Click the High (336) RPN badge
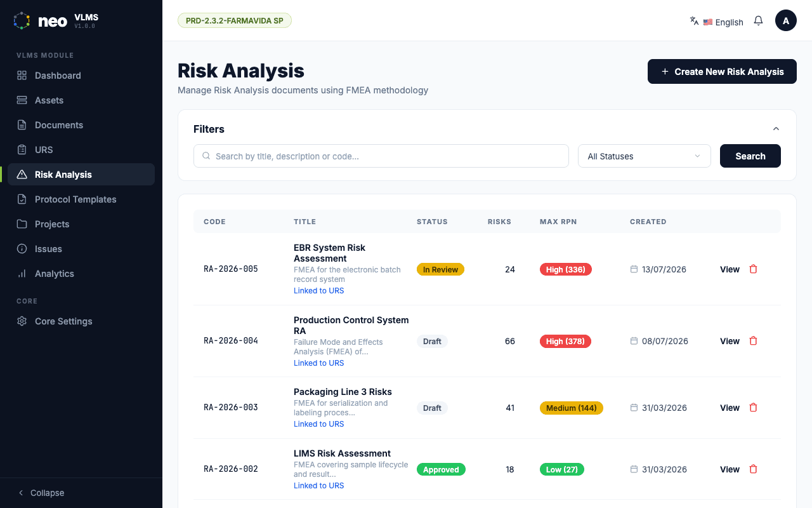The image size is (812, 508). tap(566, 269)
